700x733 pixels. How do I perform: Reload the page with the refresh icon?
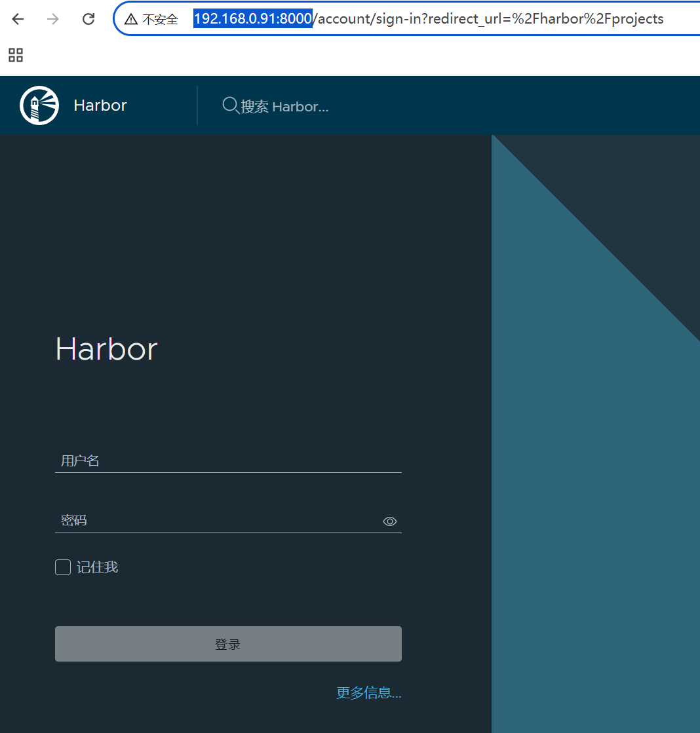[88, 19]
